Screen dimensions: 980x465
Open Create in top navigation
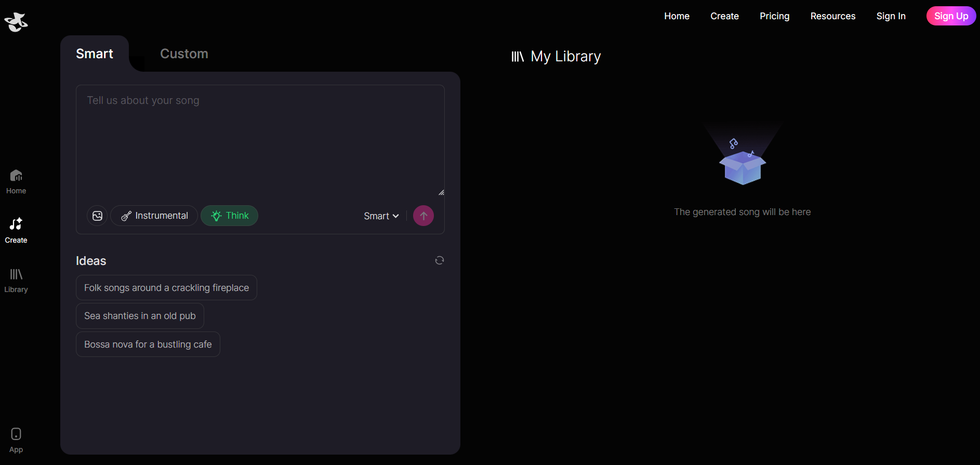tap(724, 16)
